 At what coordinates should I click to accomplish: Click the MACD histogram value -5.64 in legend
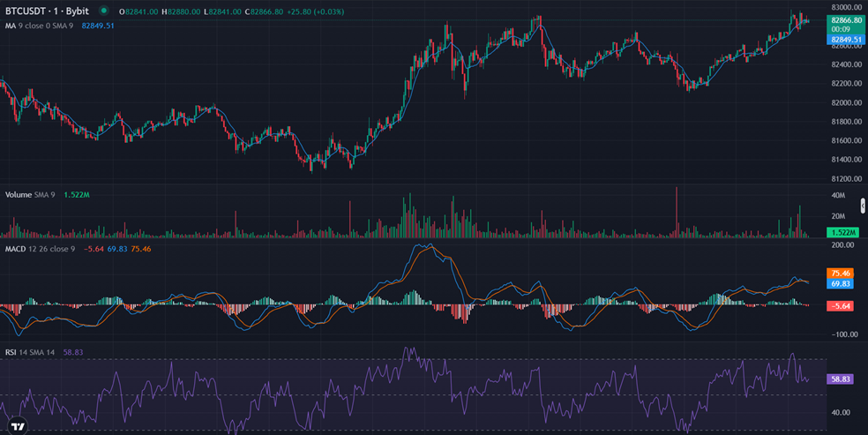94,249
